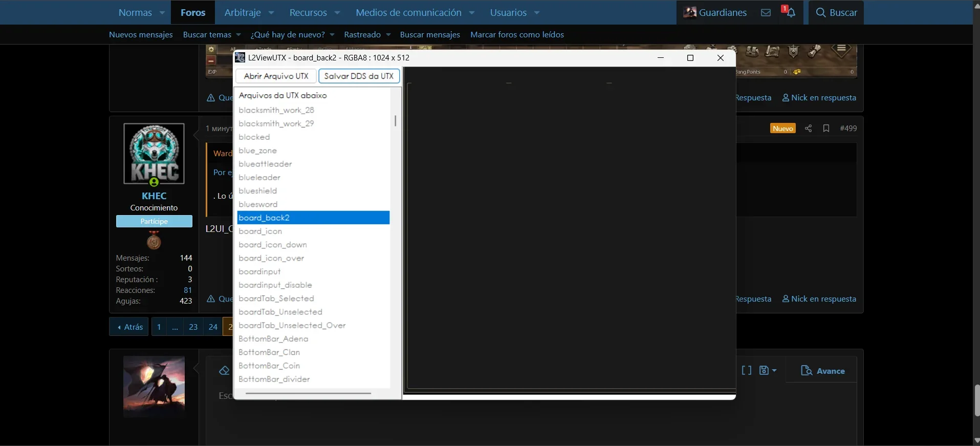Image resolution: width=980 pixels, height=446 pixels.
Task: Click Nick en respuesta in post #499
Action: pos(819,299)
